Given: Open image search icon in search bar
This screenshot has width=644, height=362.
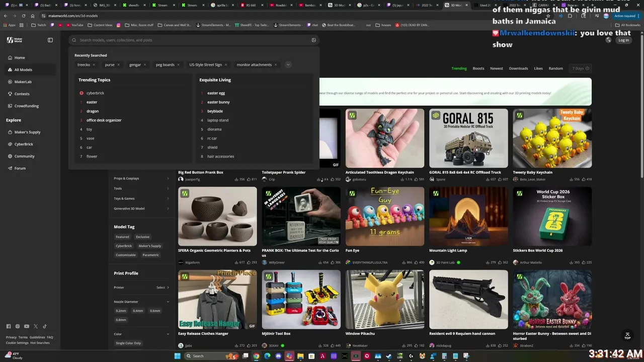Looking at the screenshot, I should pos(313,40).
